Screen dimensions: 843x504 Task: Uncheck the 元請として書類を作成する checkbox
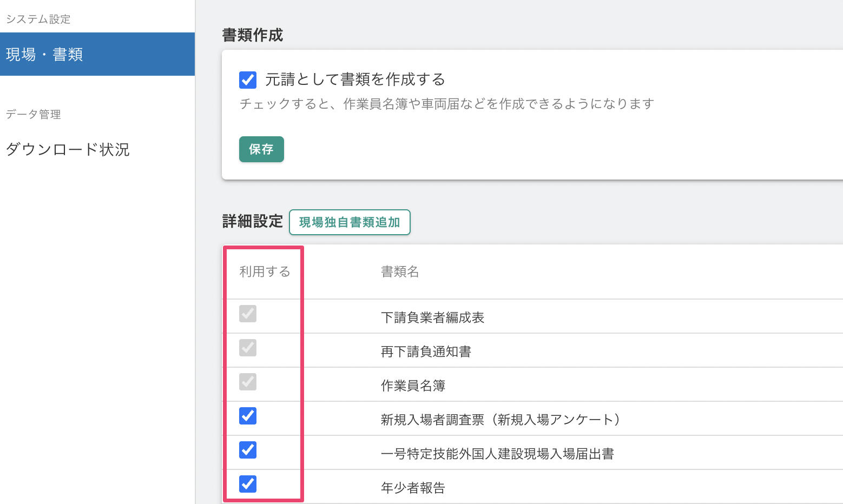[x=248, y=80]
